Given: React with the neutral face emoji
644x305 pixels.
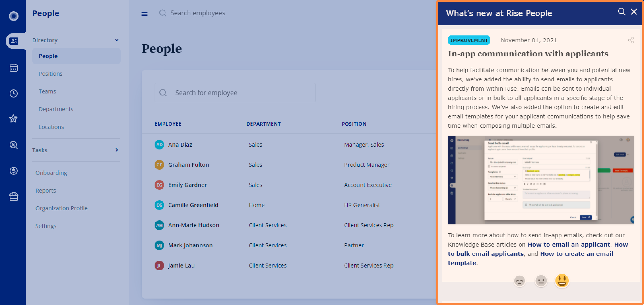Looking at the screenshot, I should (x=541, y=281).
